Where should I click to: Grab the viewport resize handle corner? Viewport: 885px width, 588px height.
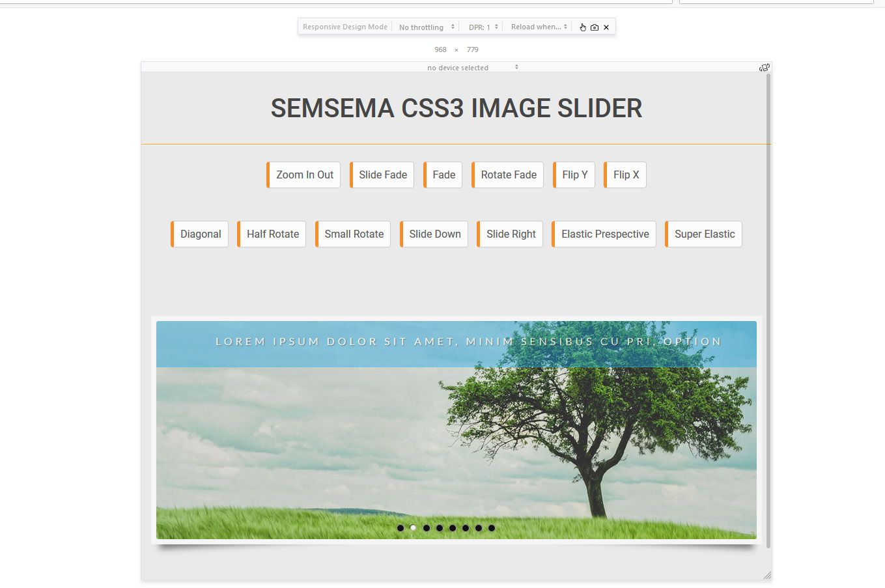767,575
